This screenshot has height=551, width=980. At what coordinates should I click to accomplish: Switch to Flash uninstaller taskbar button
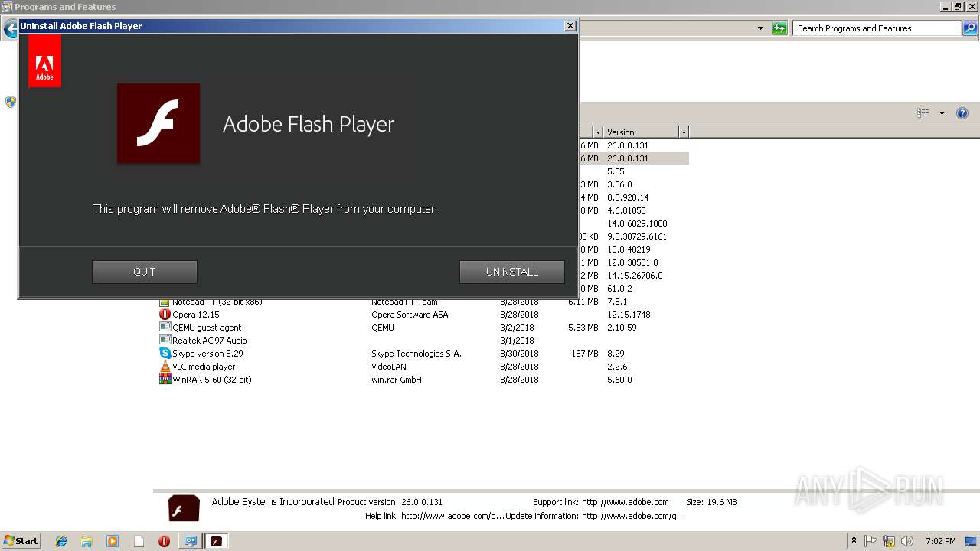pos(216,541)
